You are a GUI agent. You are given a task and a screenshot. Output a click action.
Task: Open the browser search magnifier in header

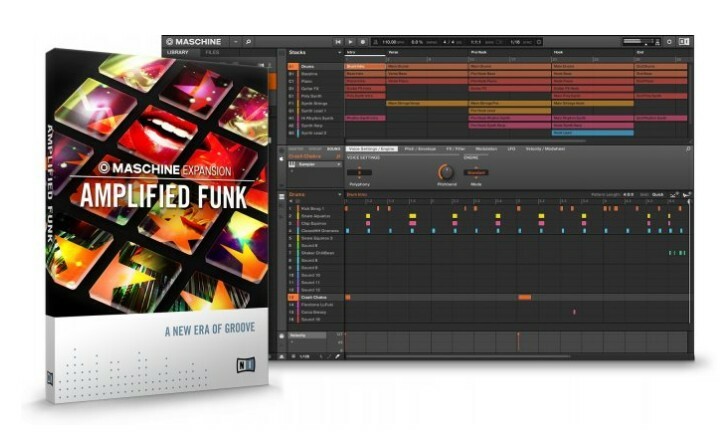point(248,42)
